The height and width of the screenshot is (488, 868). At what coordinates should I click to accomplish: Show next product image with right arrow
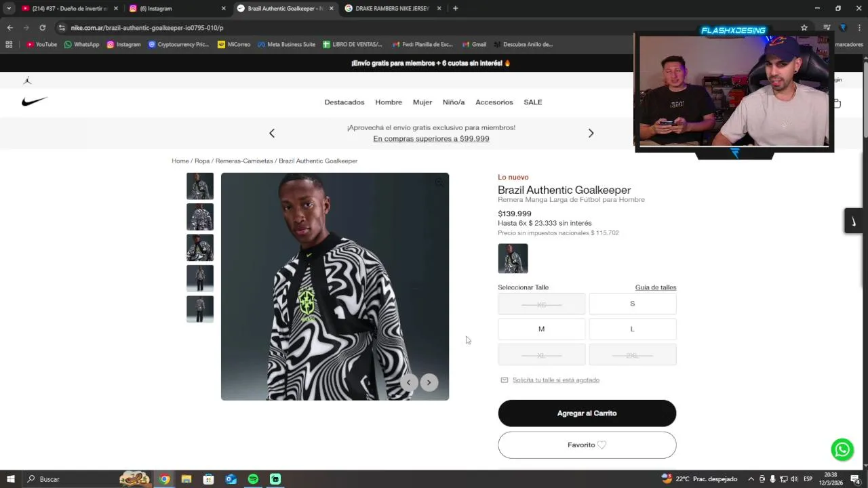click(429, 382)
